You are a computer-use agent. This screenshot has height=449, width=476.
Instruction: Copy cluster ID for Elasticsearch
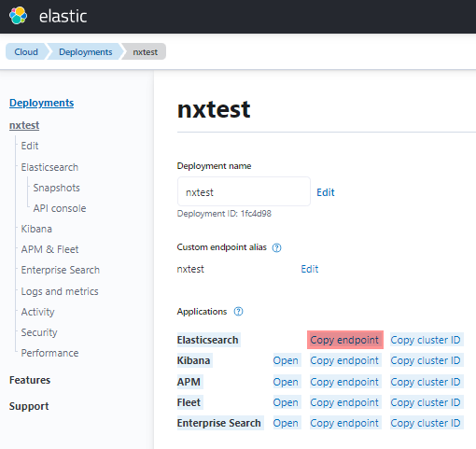click(427, 340)
